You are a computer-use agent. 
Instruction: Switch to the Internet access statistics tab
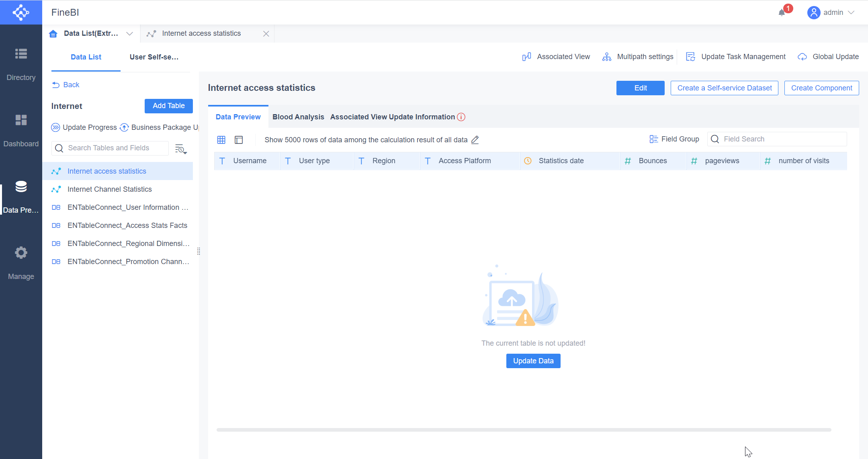(x=201, y=34)
